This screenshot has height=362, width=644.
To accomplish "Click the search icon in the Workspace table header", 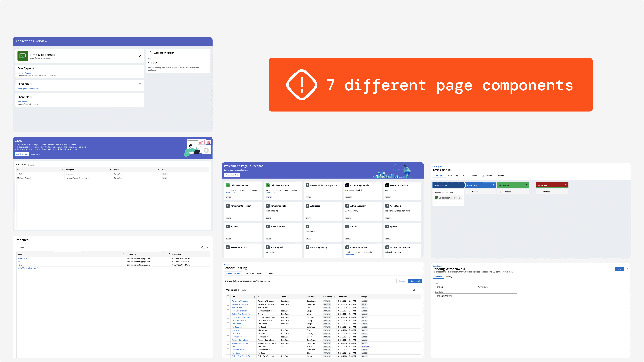I will pos(414,290).
